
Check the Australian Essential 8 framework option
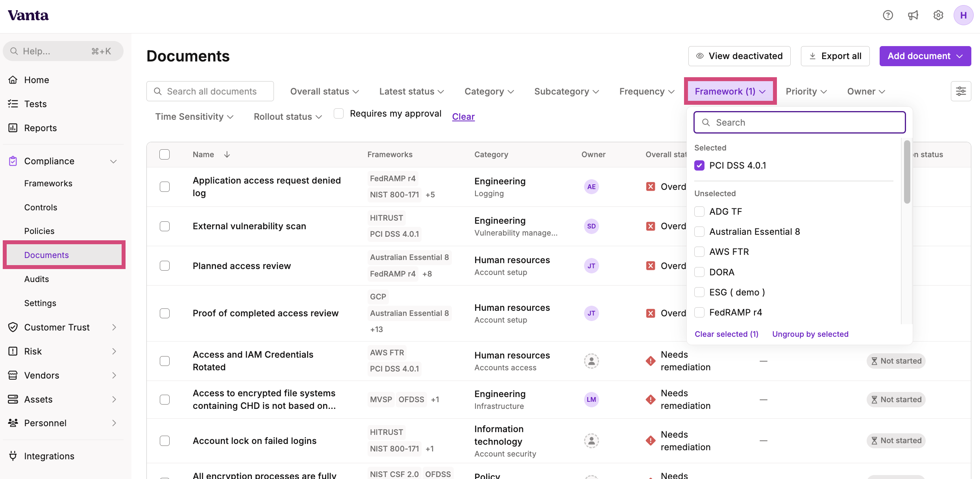point(699,232)
